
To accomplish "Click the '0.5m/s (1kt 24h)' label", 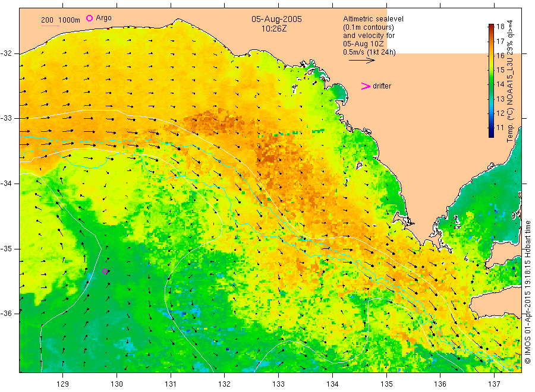I will point(370,52).
